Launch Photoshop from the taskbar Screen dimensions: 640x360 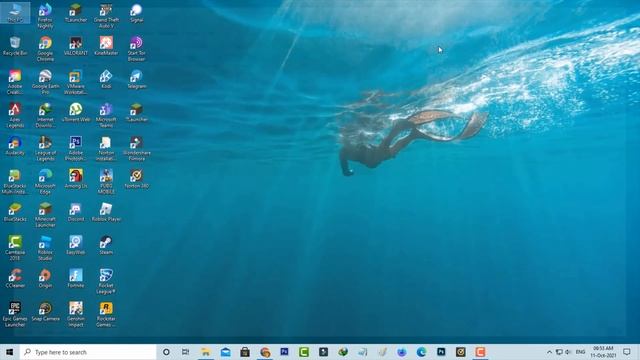pos(441,352)
